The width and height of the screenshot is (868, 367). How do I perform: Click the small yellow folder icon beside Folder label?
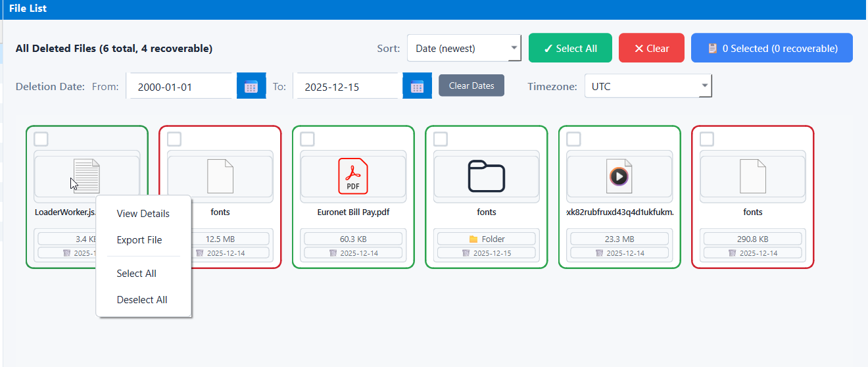tap(473, 239)
